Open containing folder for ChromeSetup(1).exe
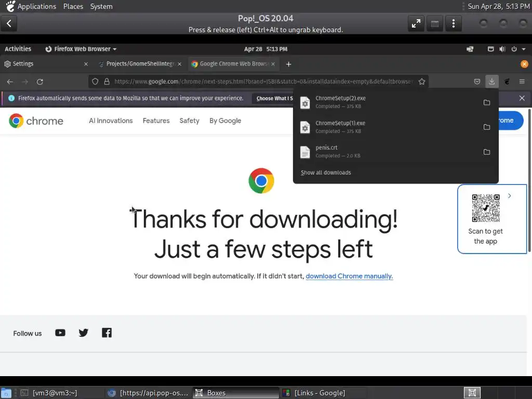This screenshot has height=399, width=532. click(x=486, y=127)
